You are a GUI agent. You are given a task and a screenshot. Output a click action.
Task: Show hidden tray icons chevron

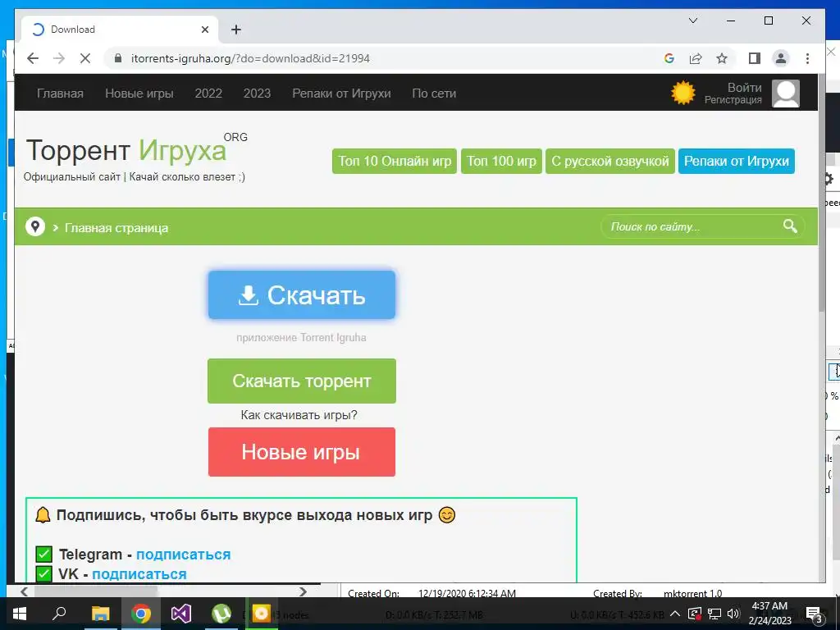click(675, 614)
